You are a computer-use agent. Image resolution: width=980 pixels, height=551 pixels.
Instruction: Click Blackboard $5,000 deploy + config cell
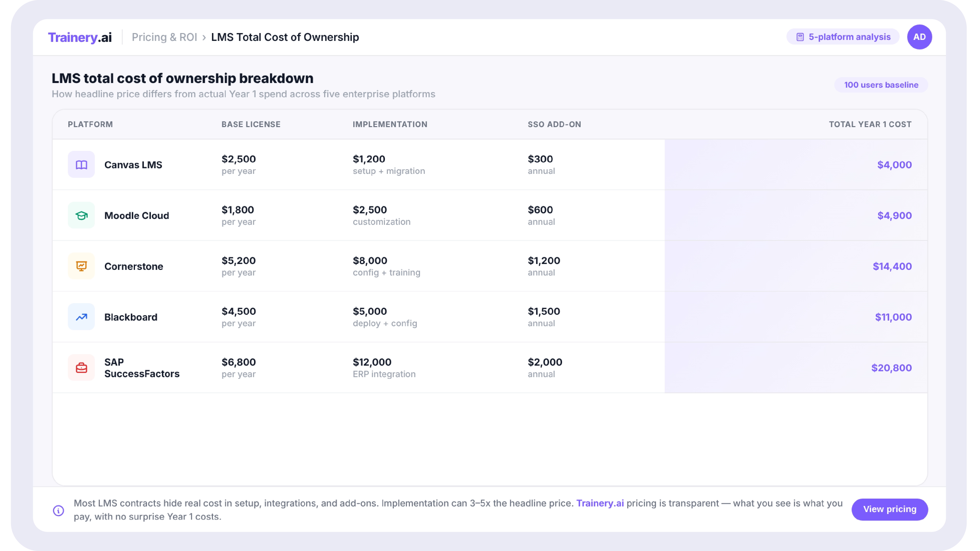[x=385, y=317]
